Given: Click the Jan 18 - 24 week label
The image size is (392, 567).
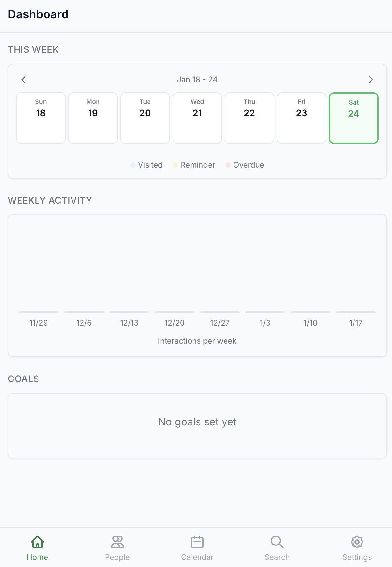Looking at the screenshot, I should click(x=197, y=79).
